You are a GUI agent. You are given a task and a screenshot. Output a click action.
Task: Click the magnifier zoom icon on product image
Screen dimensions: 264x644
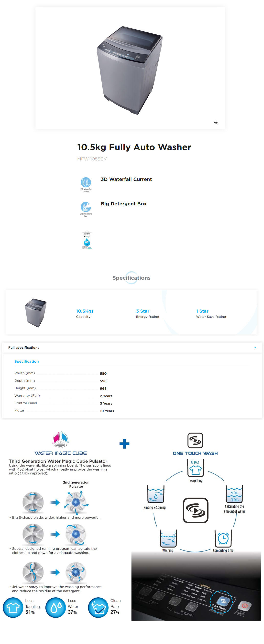tap(216, 123)
